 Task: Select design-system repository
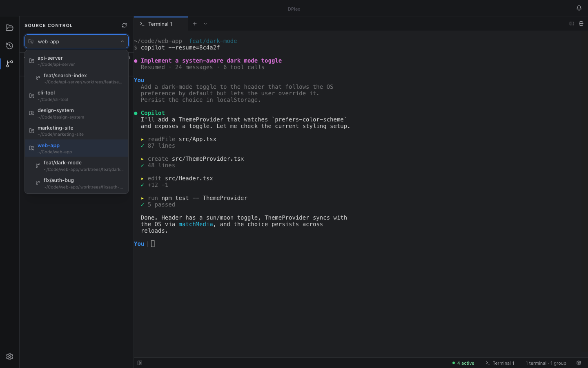(x=76, y=113)
